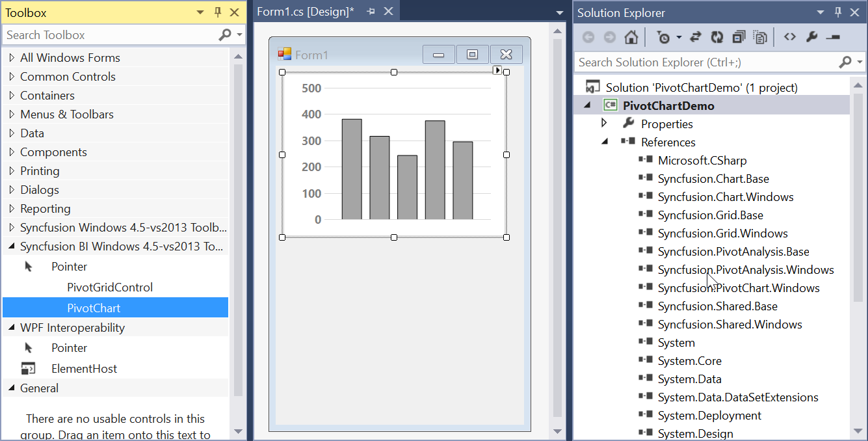Select System.Data.DataSetExtensions reference
Viewport: 868px width, 441px height.
coord(738,397)
